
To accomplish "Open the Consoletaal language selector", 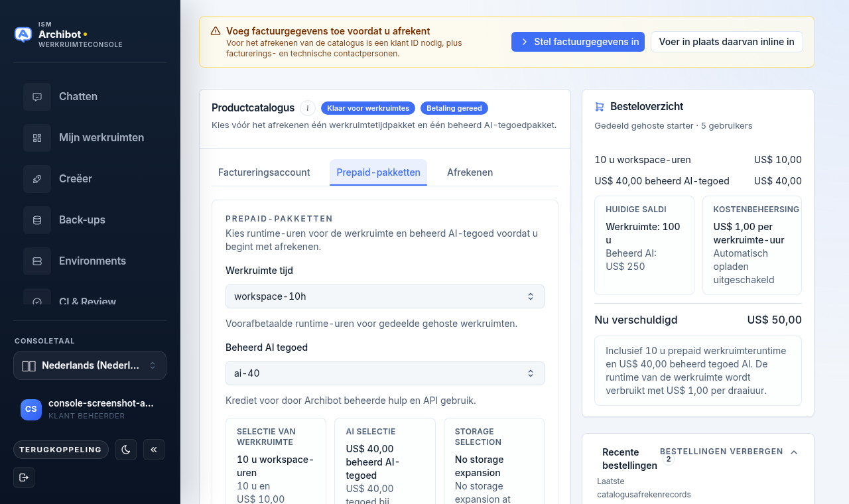I will click(90, 365).
